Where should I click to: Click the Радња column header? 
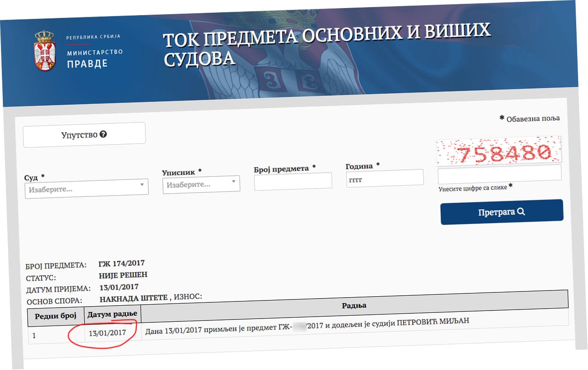[x=354, y=305]
